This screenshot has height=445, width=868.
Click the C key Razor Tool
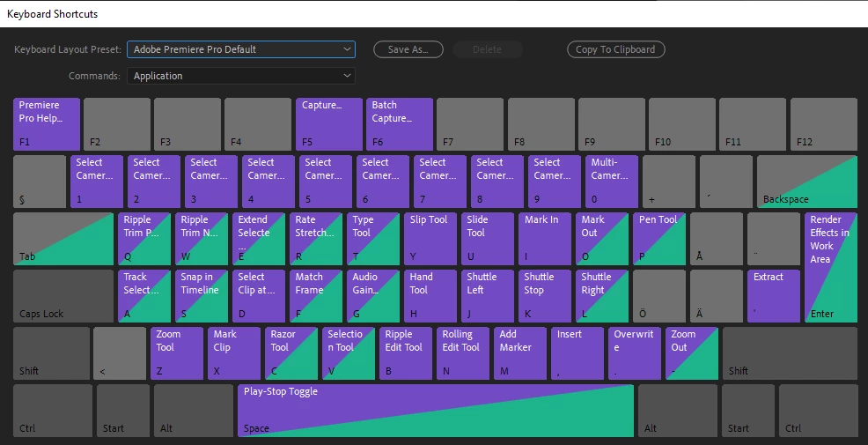pos(291,353)
